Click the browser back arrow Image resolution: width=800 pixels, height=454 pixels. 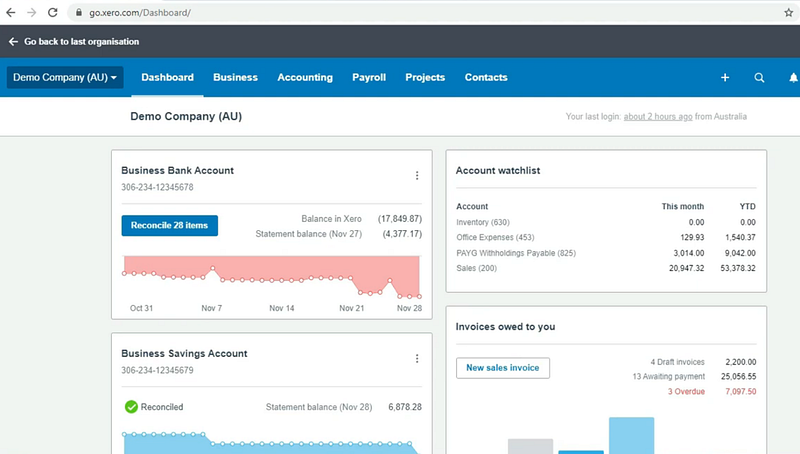(x=11, y=12)
